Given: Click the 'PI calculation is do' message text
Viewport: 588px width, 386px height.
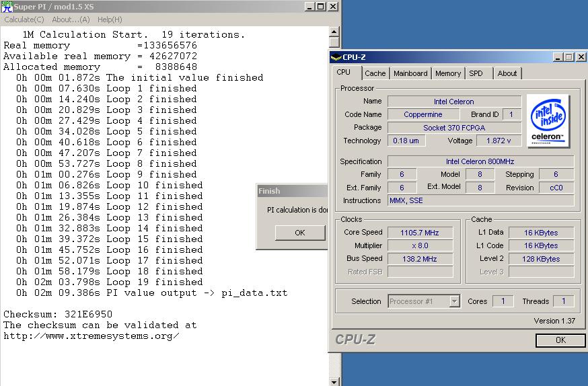Looking at the screenshot, I should (x=297, y=210).
